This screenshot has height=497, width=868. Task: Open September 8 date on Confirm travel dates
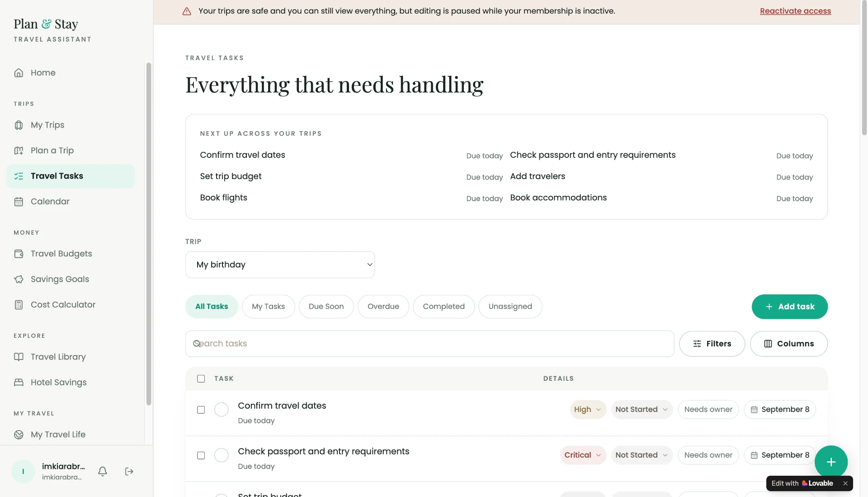[780, 409]
